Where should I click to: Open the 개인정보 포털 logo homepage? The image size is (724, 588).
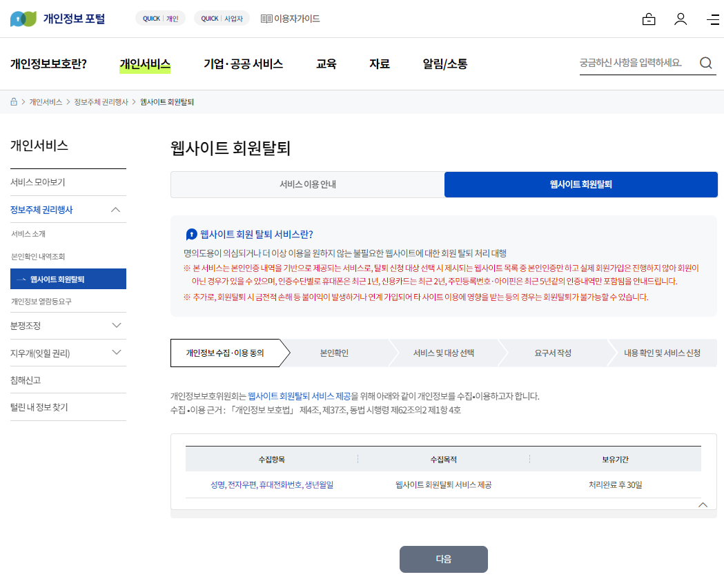point(54,18)
